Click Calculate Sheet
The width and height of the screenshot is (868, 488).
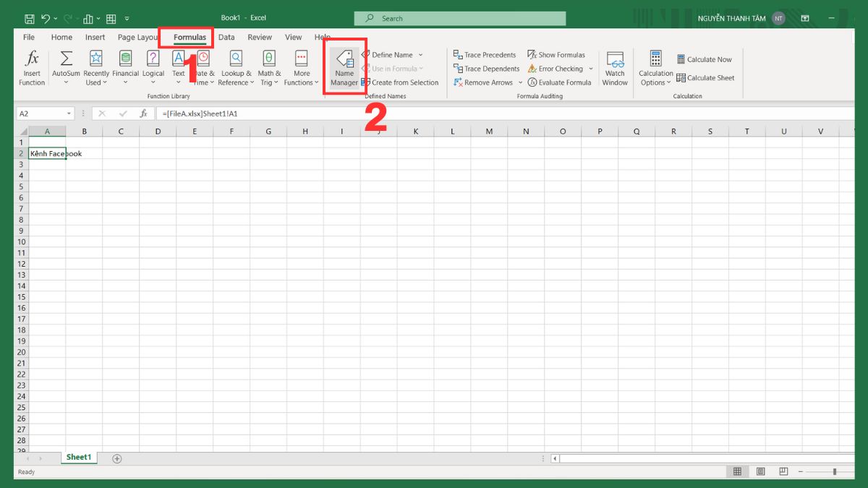pos(705,78)
